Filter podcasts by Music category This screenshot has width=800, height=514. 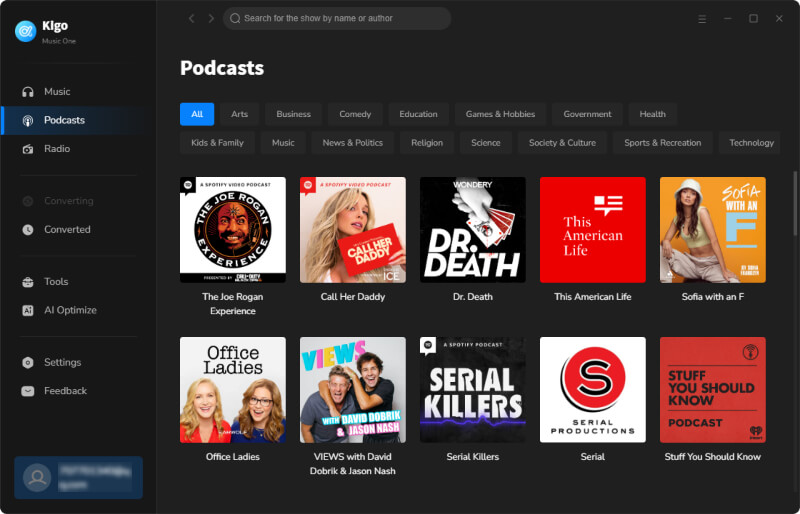pos(283,142)
